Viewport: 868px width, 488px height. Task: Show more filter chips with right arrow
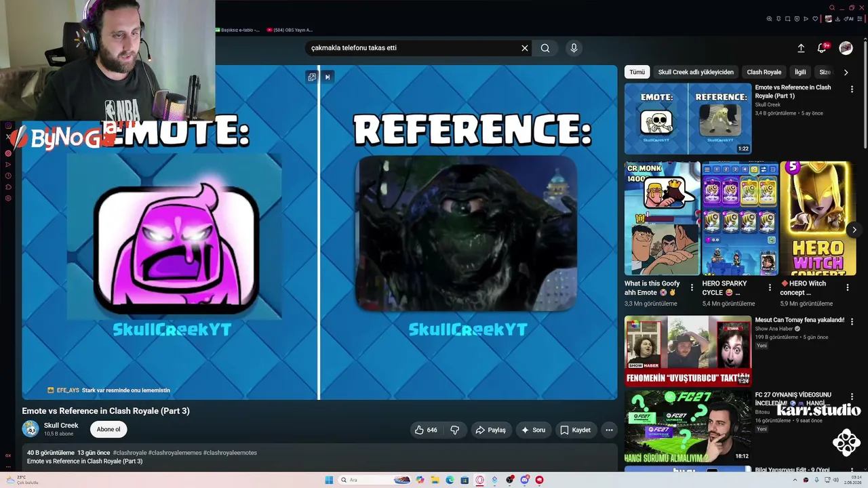click(846, 72)
